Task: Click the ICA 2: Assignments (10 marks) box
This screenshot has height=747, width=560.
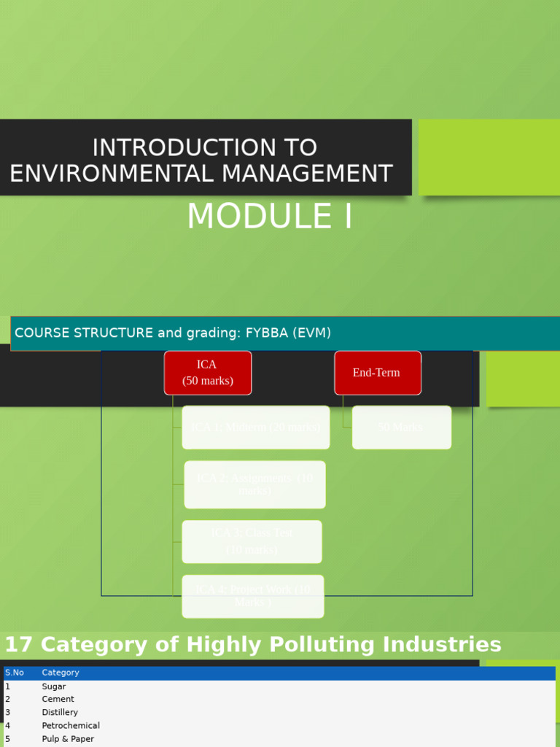Action: tap(254, 484)
